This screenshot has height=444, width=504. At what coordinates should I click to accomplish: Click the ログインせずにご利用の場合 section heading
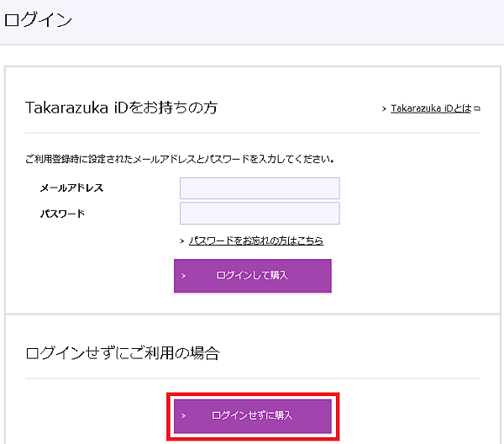coord(123,353)
